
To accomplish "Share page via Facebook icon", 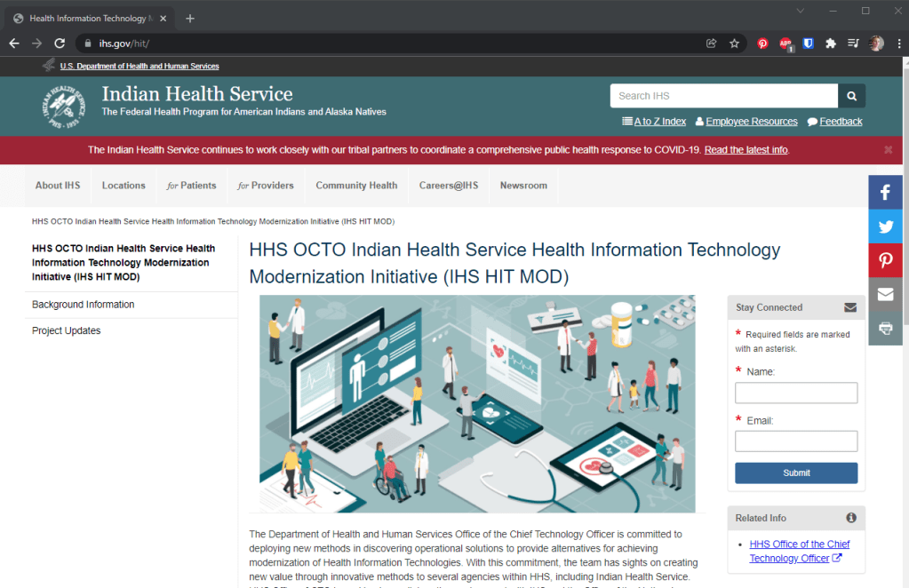I will point(885,192).
